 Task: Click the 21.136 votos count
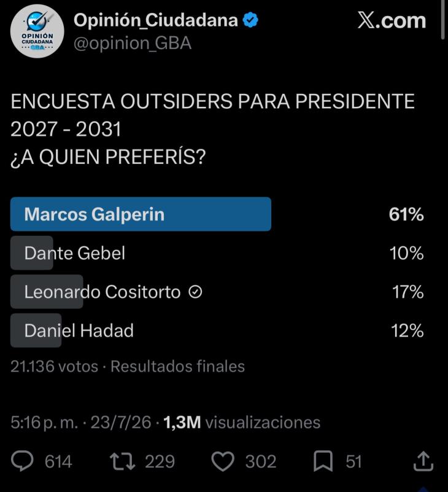pyautogui.click(x=54, y=366)
